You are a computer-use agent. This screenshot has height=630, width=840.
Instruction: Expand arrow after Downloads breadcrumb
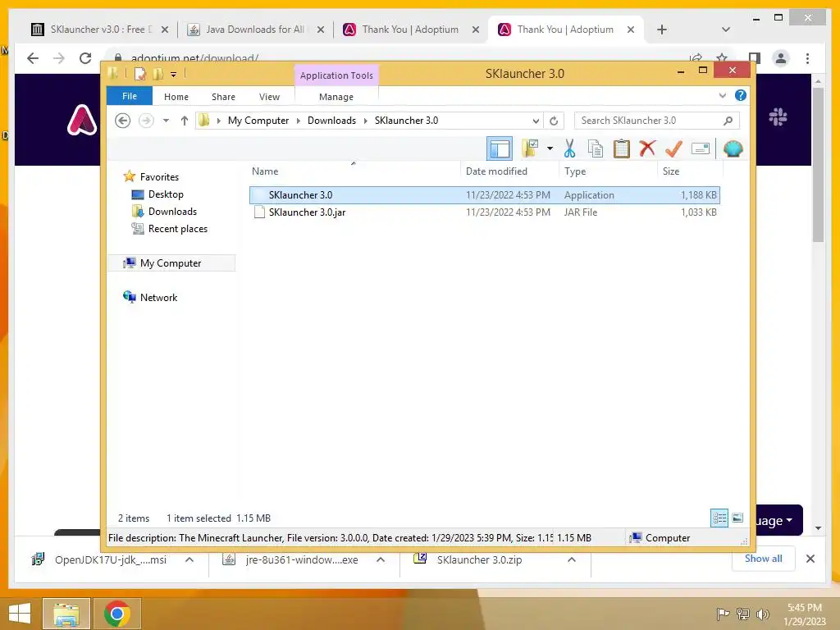[x=365, y=121]
